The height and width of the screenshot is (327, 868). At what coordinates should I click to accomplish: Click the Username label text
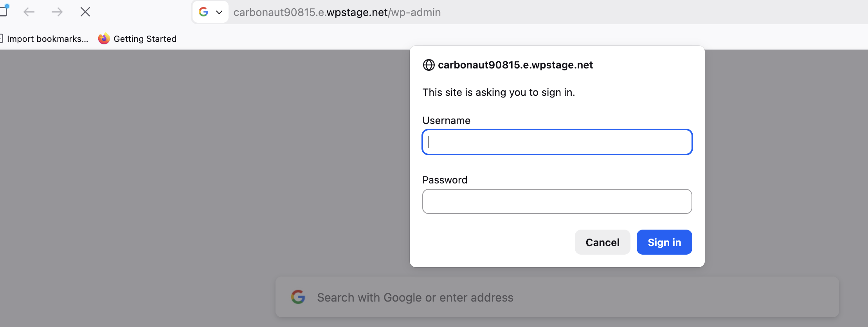click(x=446, y=120)
